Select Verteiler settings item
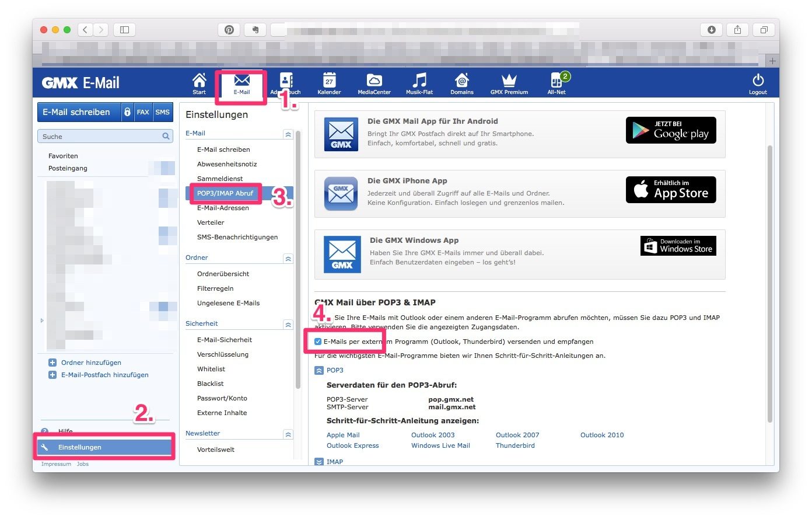 (x=211, y=222)
